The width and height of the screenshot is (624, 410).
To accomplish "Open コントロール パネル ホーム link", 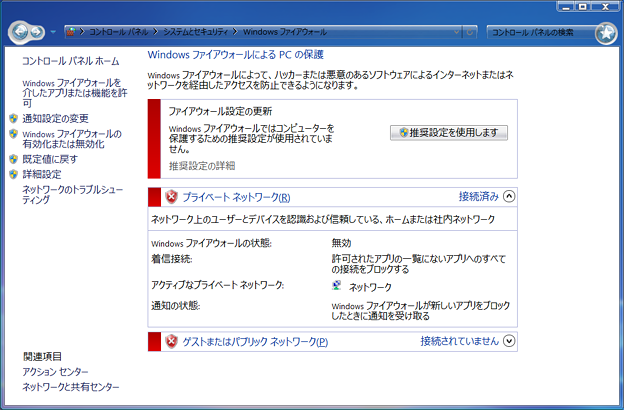I will (70, 61).
